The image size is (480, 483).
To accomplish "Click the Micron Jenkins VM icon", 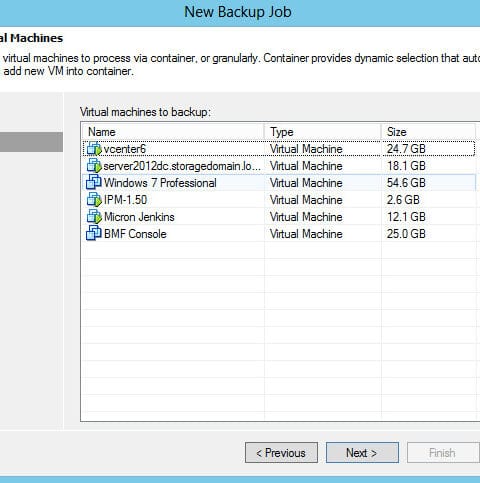I will 94,217.
